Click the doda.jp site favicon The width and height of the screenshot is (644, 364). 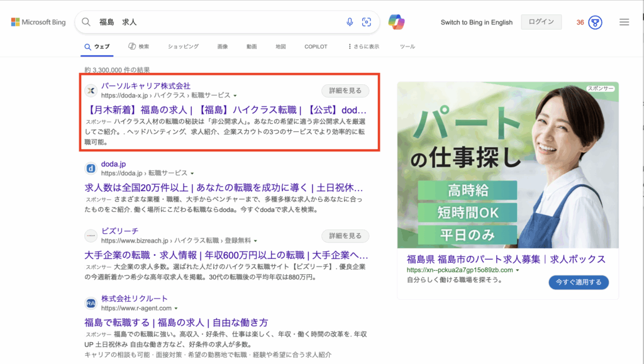click(x=91, y=168)
